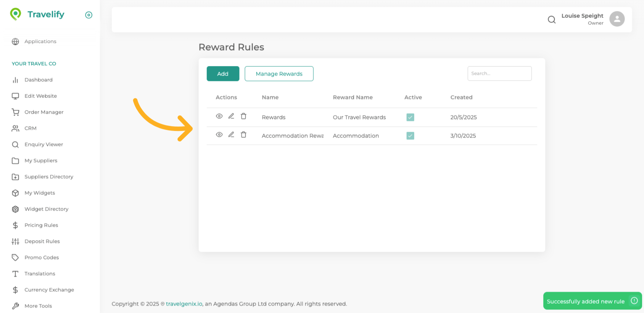
Task: Go to Promo Codes menu item
Action: point(42,257)
